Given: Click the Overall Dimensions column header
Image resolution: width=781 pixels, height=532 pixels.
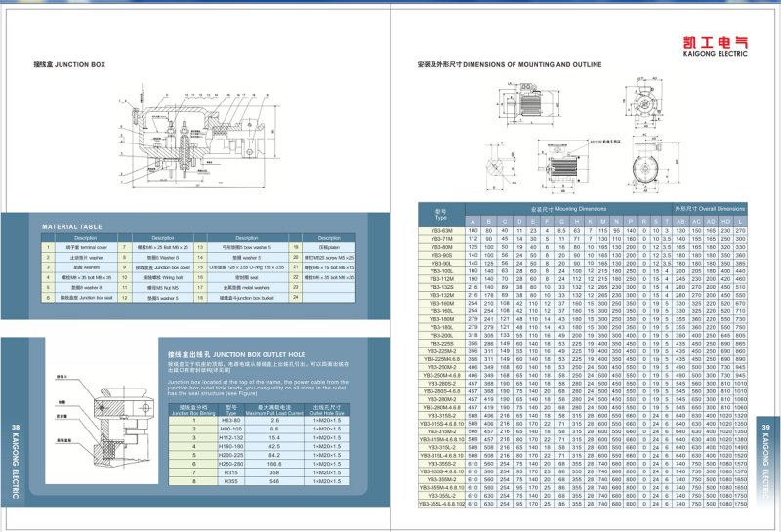Looking at the screenshot, I should coord(709,209).
